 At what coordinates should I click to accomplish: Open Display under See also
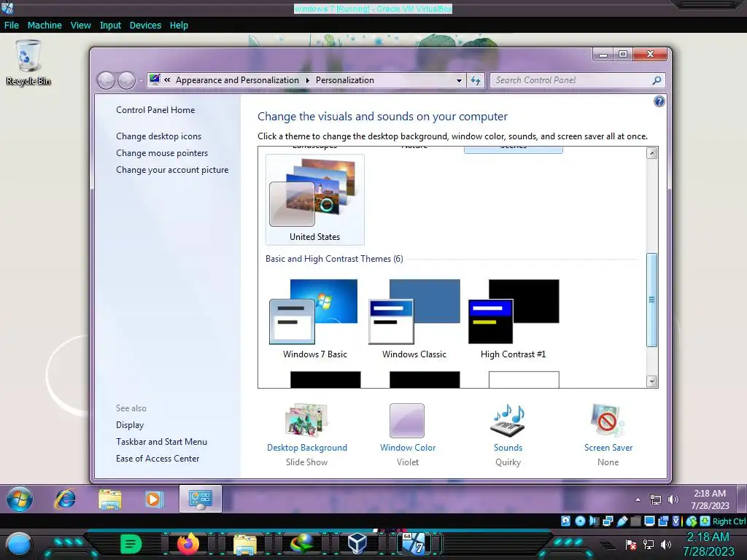[130, 425]
